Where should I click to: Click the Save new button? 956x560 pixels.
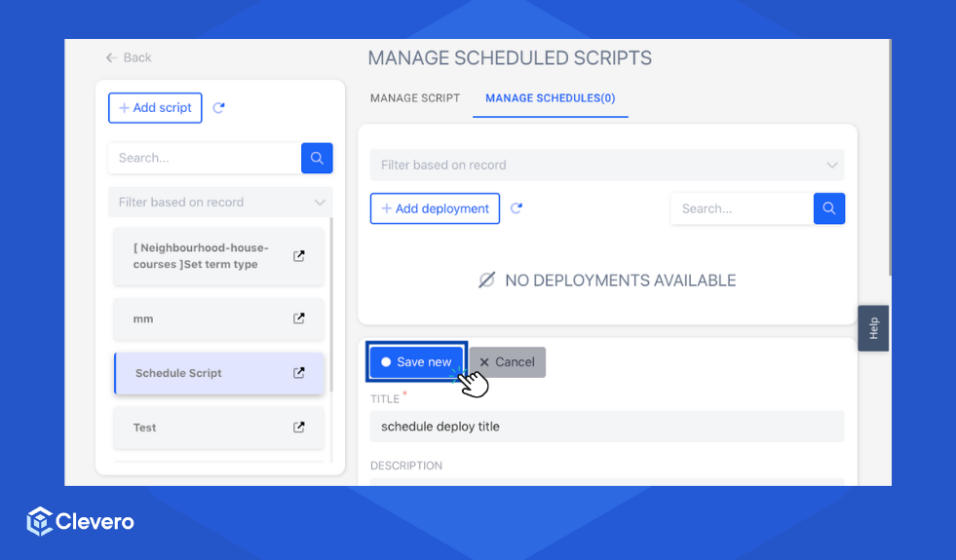pos(417,362)
